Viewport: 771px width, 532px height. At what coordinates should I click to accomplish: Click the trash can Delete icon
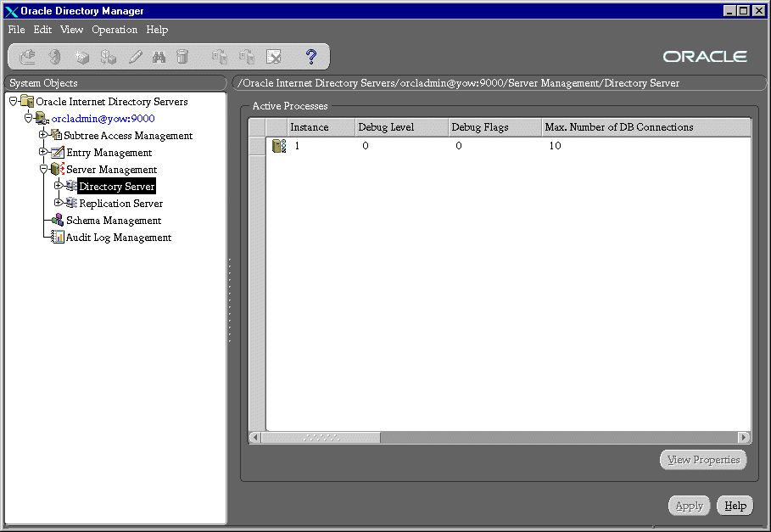click(x=182, y=57)
